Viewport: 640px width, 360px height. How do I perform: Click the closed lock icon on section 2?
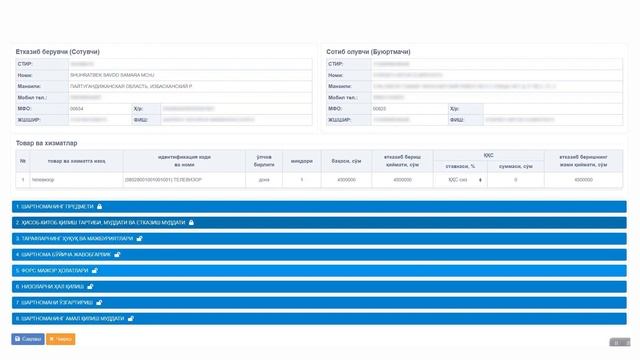tap(191, 222)
